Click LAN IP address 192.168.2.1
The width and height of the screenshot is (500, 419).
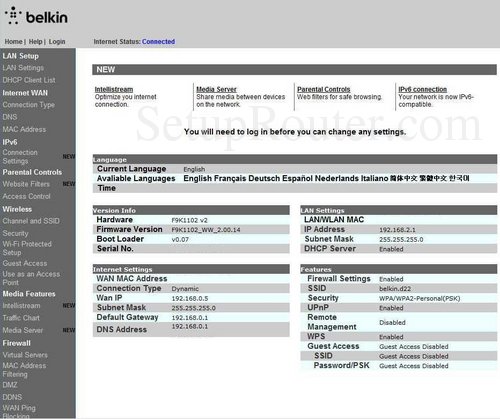tap(397, 230)
